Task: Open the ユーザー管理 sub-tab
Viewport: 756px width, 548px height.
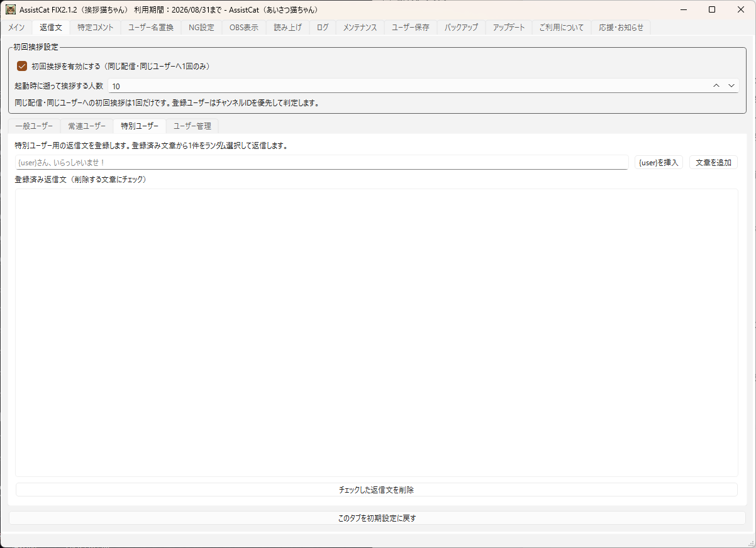Action: 192,126
